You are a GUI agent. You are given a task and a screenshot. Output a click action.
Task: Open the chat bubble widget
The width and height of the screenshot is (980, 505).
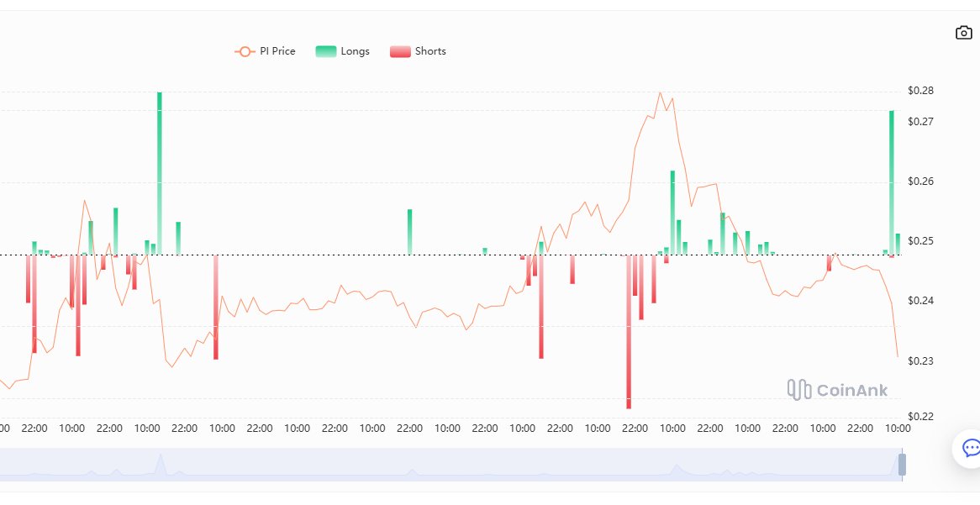[970, 448]
